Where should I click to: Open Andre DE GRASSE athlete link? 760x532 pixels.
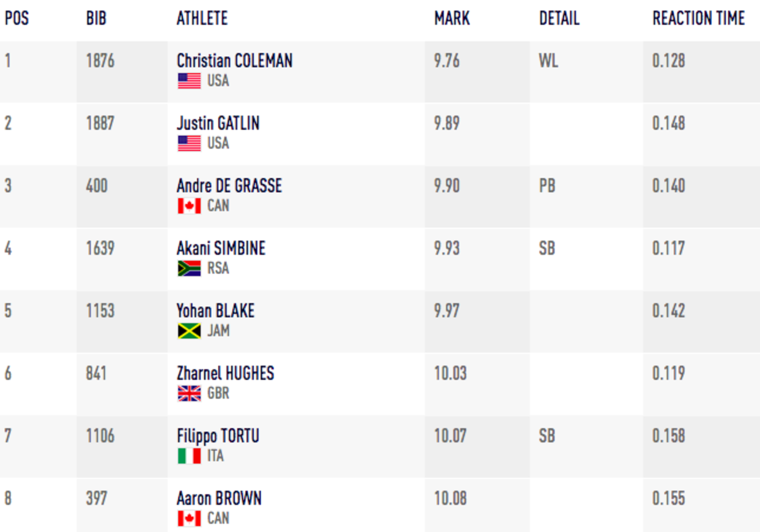pos(229,186)
